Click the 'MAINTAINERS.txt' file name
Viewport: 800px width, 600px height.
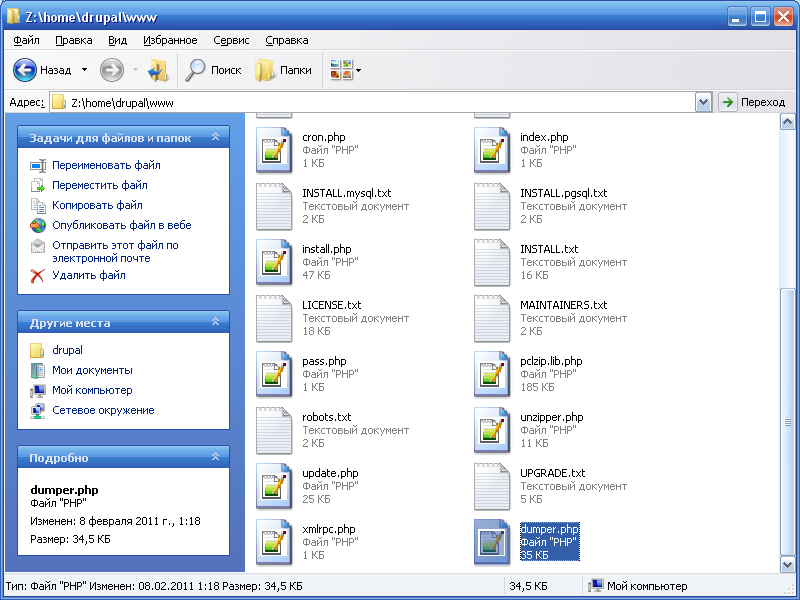tap(564, 305)
